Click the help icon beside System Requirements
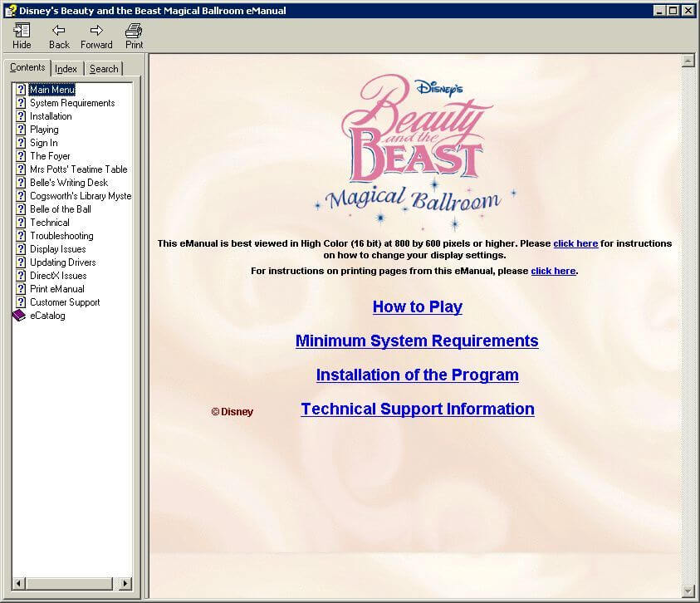The width and height of the screenshot is (700, 603). tap(21, 103)
